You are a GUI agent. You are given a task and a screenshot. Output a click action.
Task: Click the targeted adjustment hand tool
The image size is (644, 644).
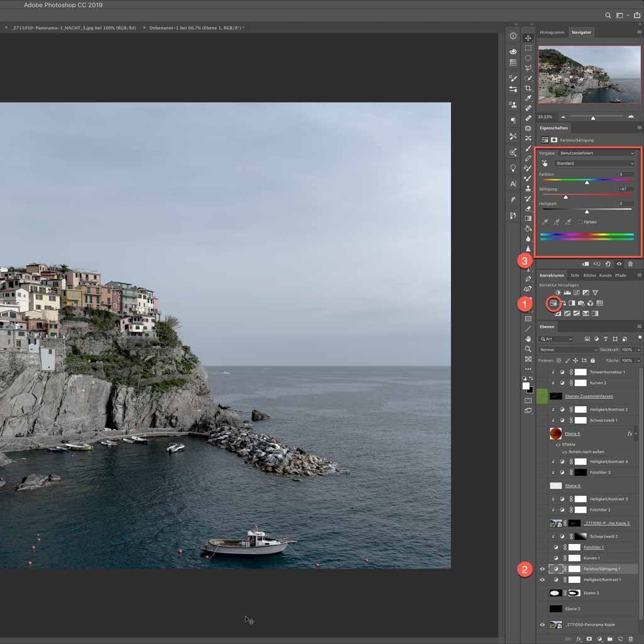(545, 164)
